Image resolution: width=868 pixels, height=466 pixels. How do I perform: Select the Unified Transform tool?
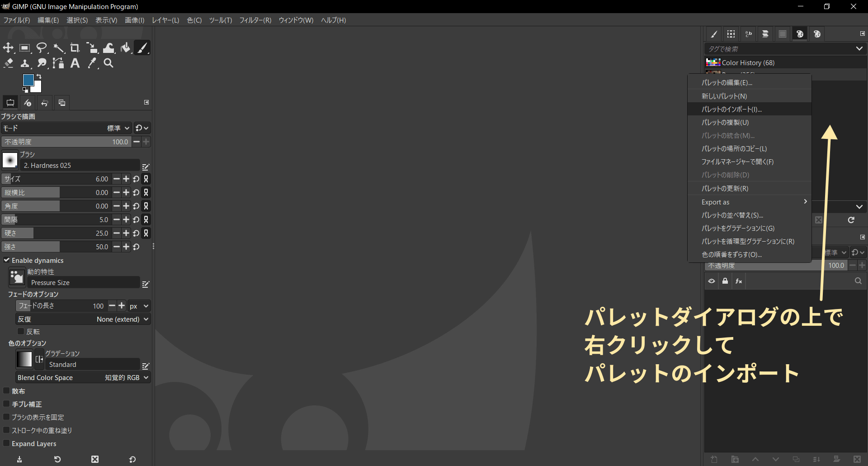[92, 48]
